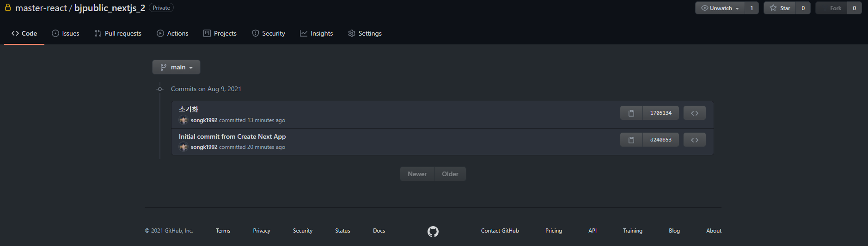This screenshot has width=868, height=246.
Task: Click the 'committed 13 minutes ago' timestamp
Action: pos(252,120)
